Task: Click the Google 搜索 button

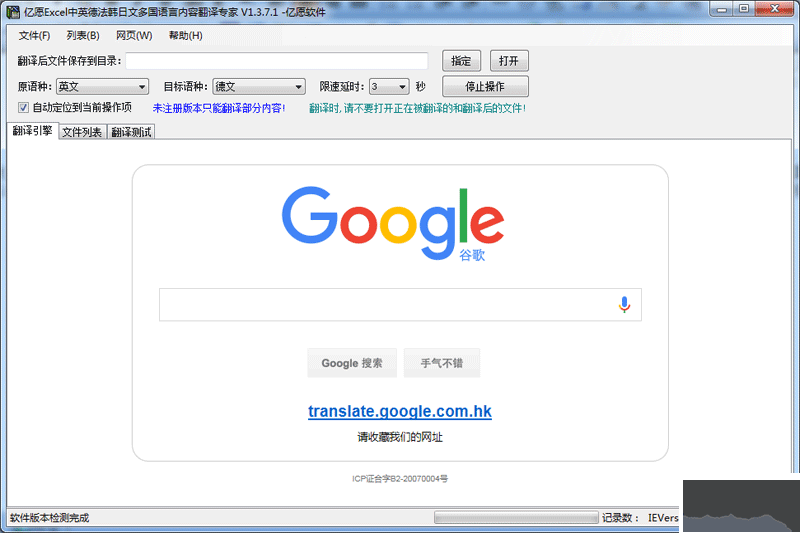Action: click(x=352, y=363)
